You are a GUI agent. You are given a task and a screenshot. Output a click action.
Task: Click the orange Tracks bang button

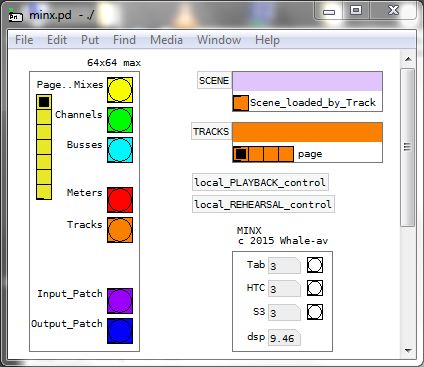pyautogui.click(x=120, y=230)
